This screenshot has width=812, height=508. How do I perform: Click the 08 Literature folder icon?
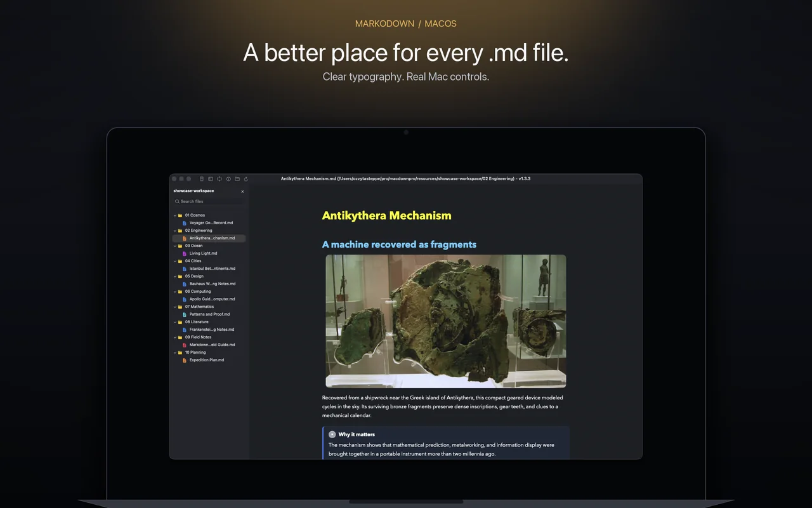click(x=180, y=322)
